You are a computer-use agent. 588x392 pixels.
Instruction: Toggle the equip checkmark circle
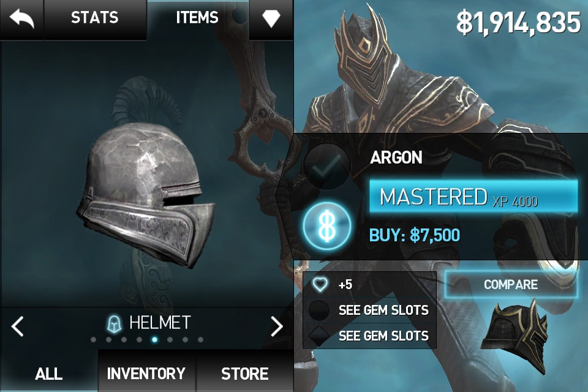[327, 166]
